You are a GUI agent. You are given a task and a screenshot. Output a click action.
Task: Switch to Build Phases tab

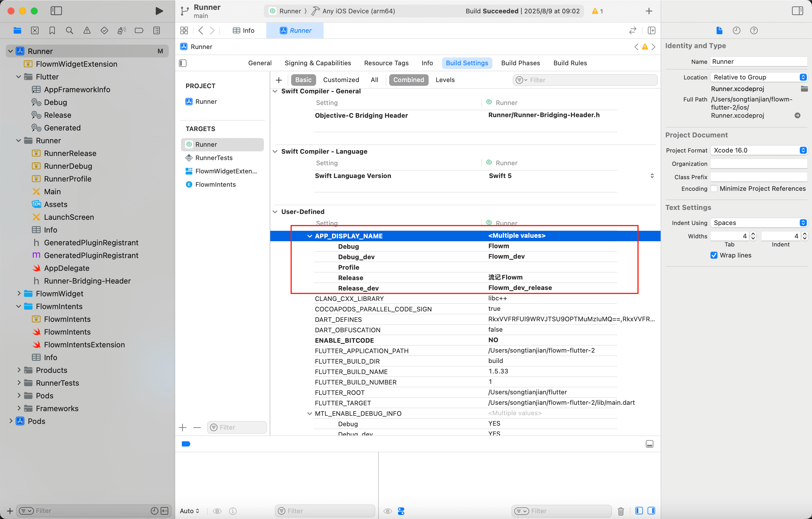(x=520, y=63)
